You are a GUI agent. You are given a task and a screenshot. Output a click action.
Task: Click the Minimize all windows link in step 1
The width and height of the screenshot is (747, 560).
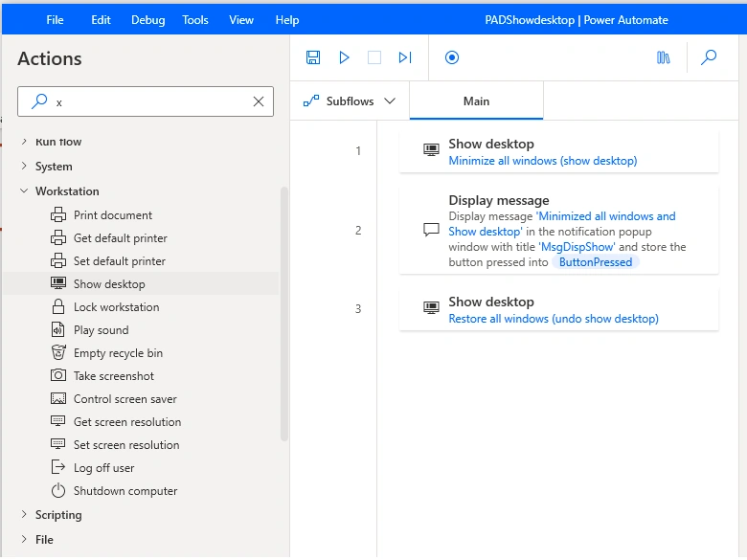tap(543, 161)
